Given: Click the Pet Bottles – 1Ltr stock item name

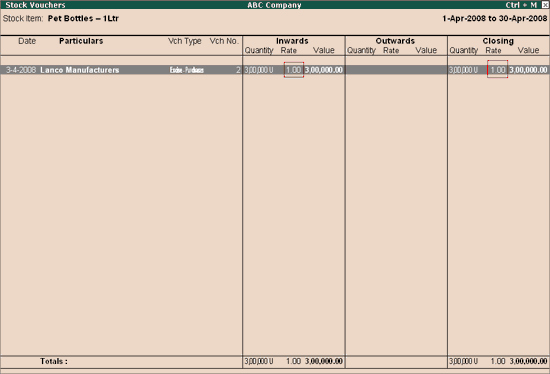Looking at the screenshot, I should tap(83, 18).
